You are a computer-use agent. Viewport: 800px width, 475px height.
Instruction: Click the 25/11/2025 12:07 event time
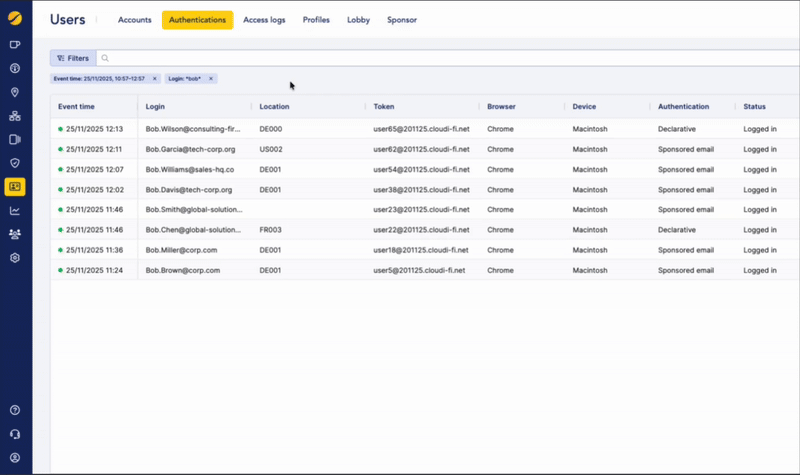[x=94, y=169]
